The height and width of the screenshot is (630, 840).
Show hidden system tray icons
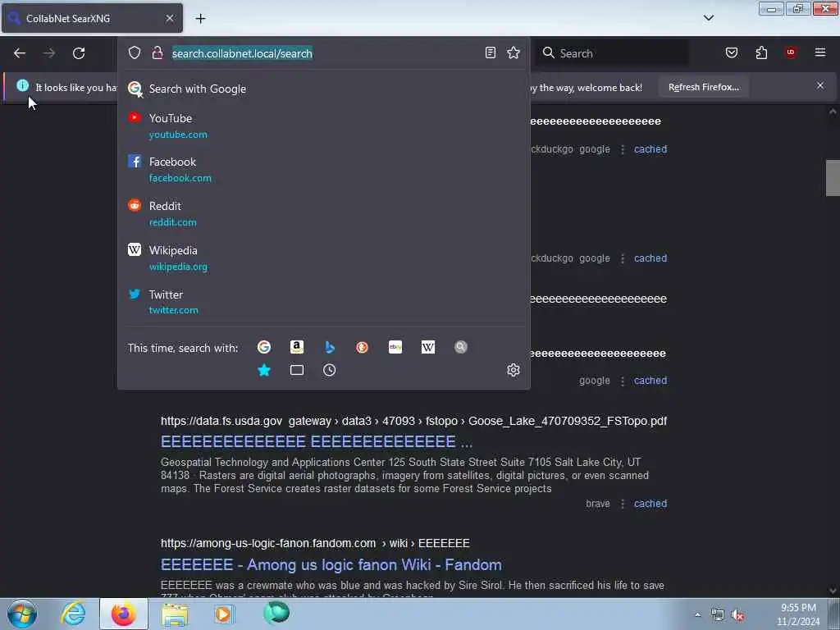(x=697, y=614)
